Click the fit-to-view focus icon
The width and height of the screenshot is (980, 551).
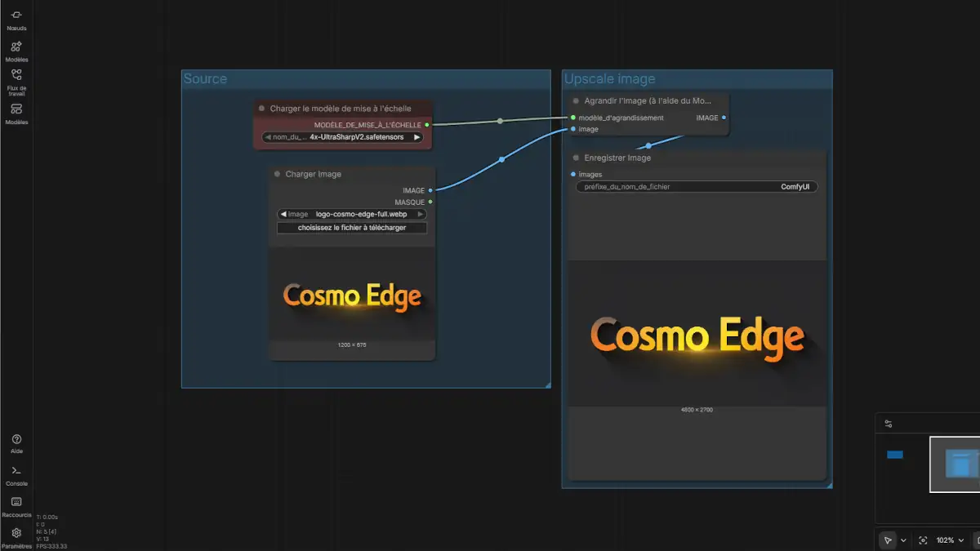click(x=923, y=540)
